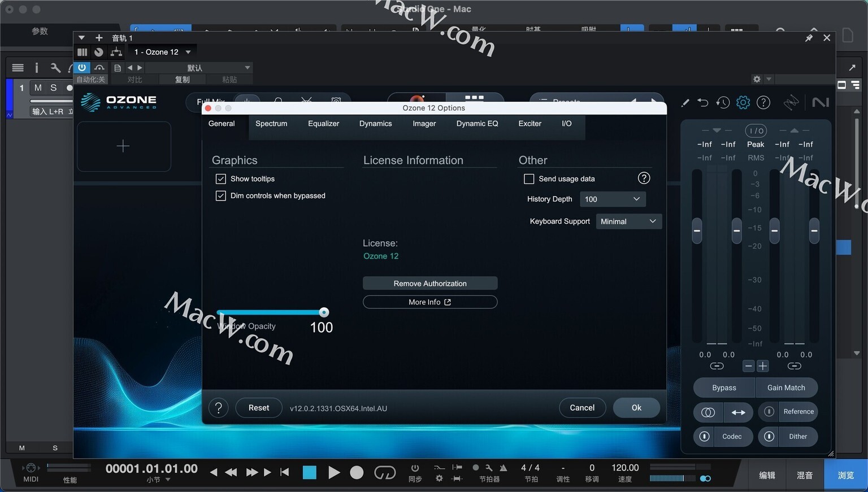Screen dimensions: 868x492
Task: Uncheck Show tooltips checkbox
Action: point(221,179)
